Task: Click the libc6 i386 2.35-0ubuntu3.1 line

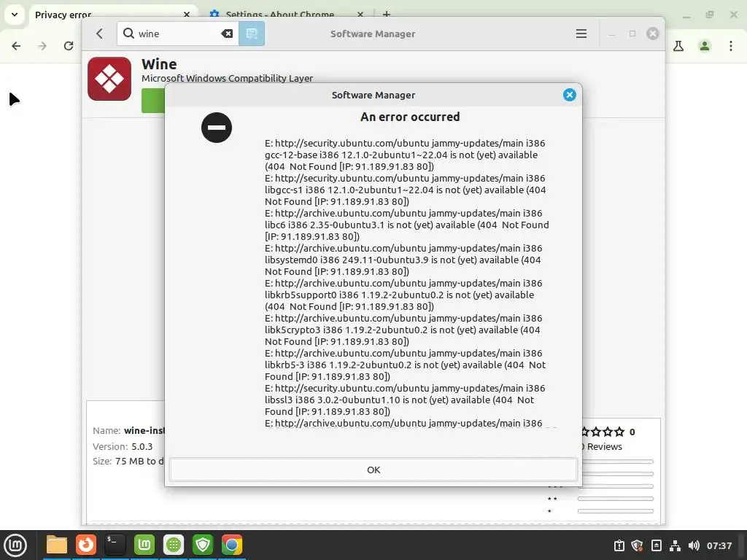Action: [x=407, y=225]
